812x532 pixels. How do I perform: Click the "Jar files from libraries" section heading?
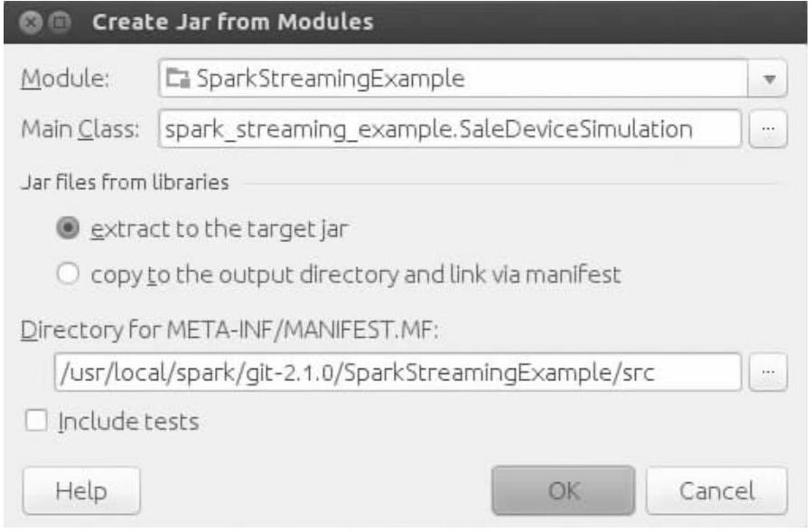(x=125, y=182)
